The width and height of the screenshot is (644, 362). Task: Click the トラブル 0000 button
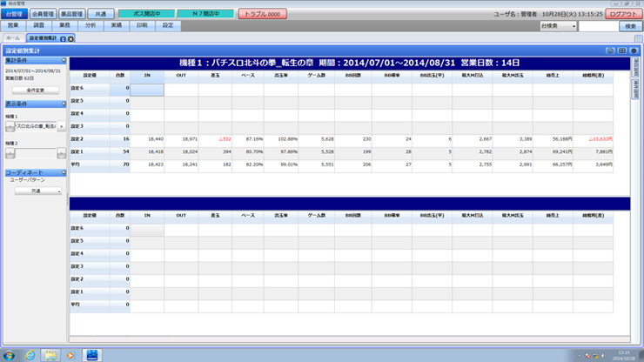263,14
